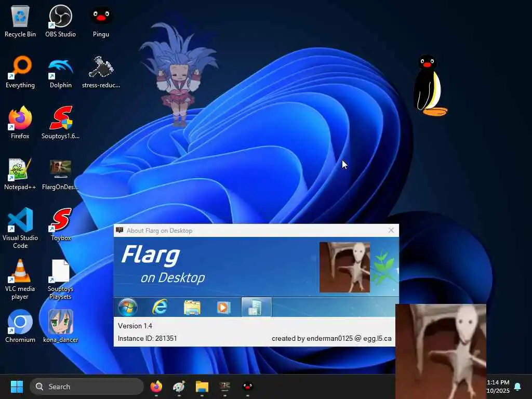This screenshot has height=399, width=532.
Task: Select the Souptoys1.6 installer icon
Action: (x=60, y=123)
